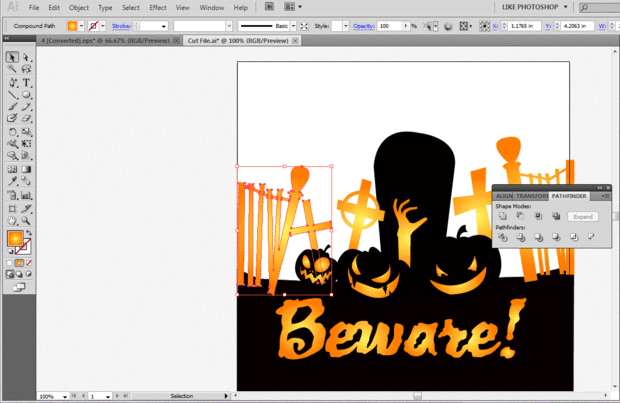Click the X coordinate input field

pyautogui.click(x=524, y=25)
